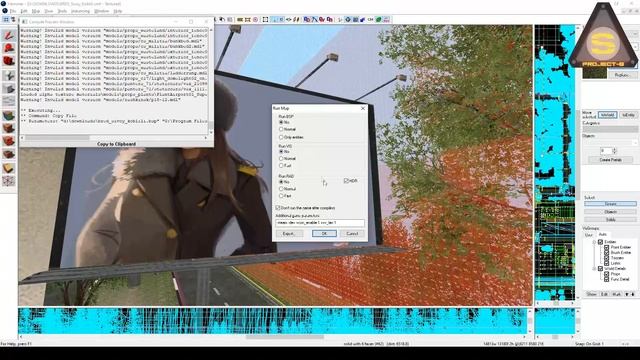
Task: Toggle the HDR checkbox
Action: point(346,180)
